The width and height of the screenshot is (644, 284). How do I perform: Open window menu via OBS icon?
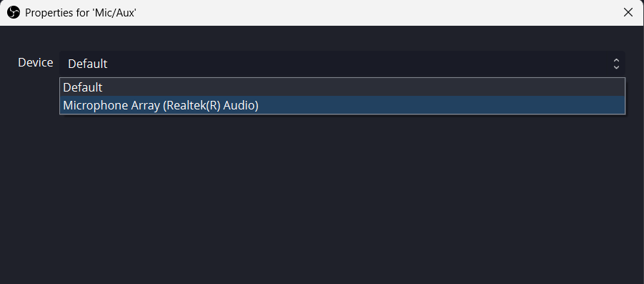tap(13, 13)
